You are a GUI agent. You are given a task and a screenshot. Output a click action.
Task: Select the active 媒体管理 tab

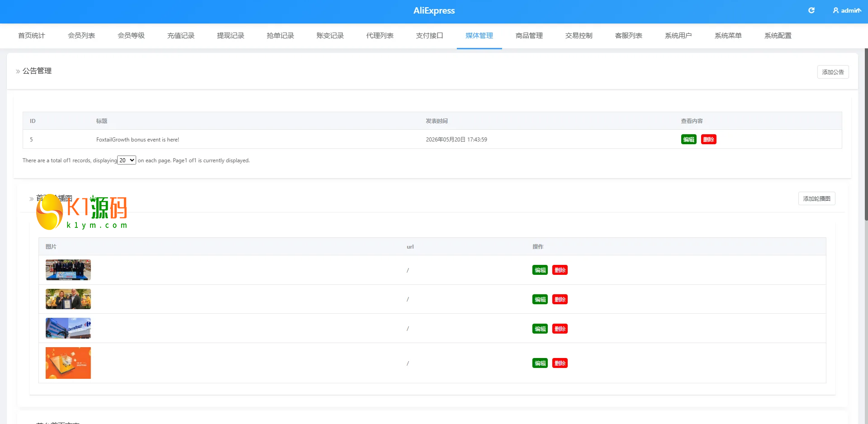[479, 36]
